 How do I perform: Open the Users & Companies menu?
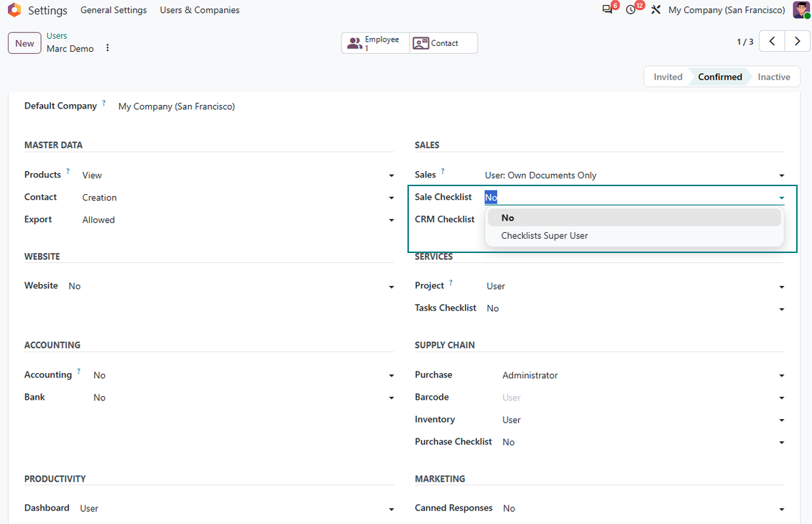[x=199, y=10]
